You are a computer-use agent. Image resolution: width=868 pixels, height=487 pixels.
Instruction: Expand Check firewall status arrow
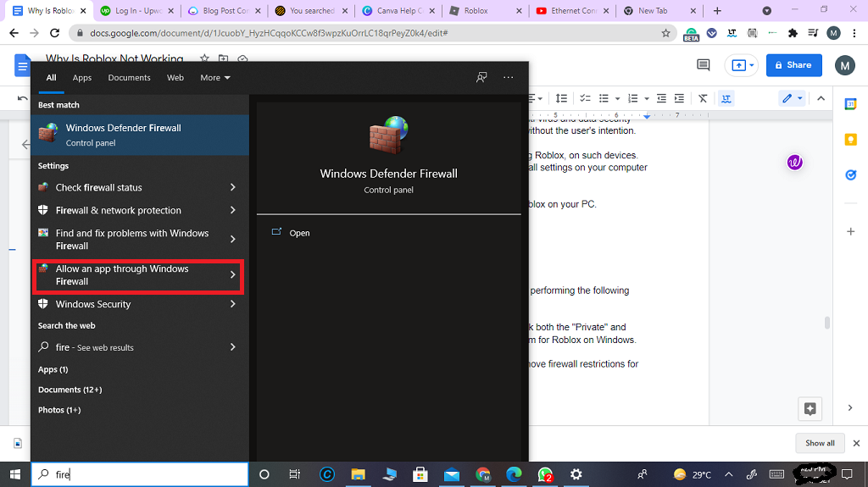pos(232,188)
